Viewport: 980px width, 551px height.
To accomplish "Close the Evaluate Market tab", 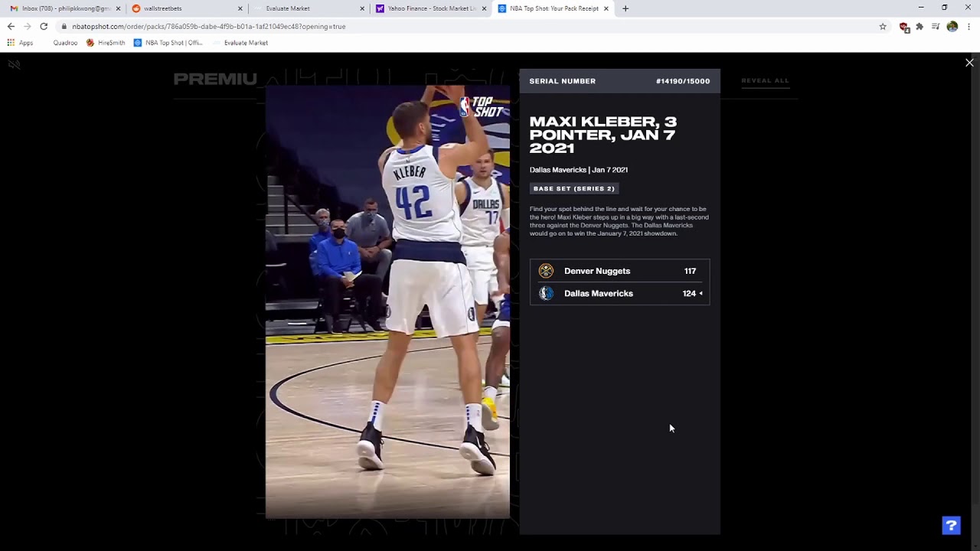I will [362, 8].
